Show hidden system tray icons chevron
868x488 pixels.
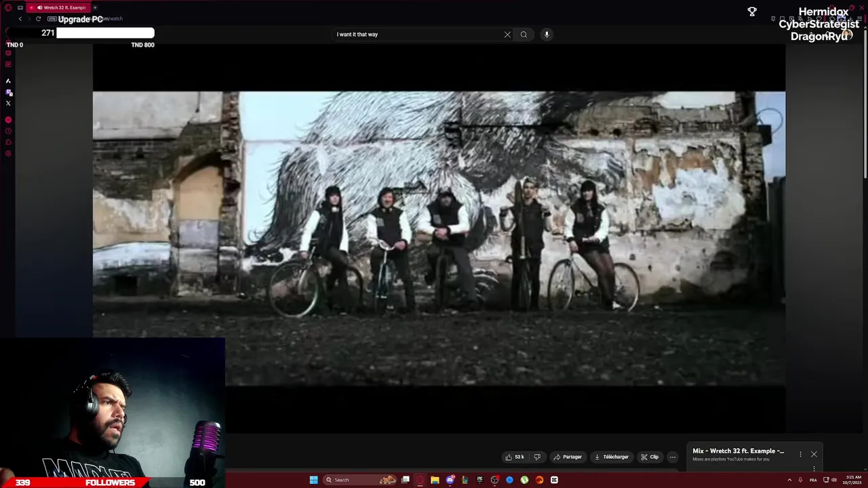click(x=789, y=480)
